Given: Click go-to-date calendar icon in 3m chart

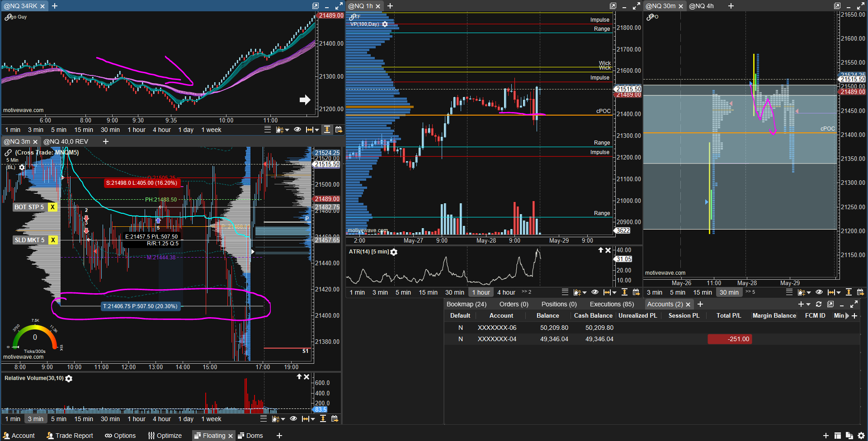Looking at the screenshot, I should click(335, 419).
